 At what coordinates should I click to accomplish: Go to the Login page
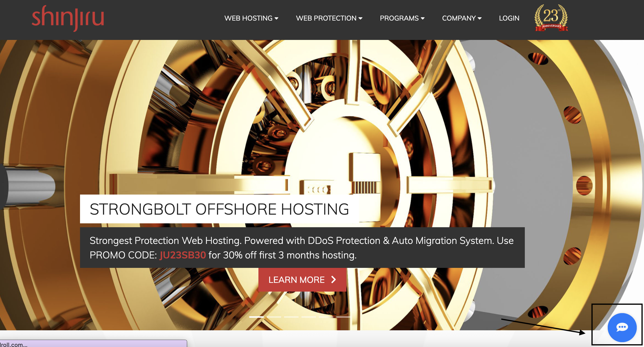[x=509, y=18]
